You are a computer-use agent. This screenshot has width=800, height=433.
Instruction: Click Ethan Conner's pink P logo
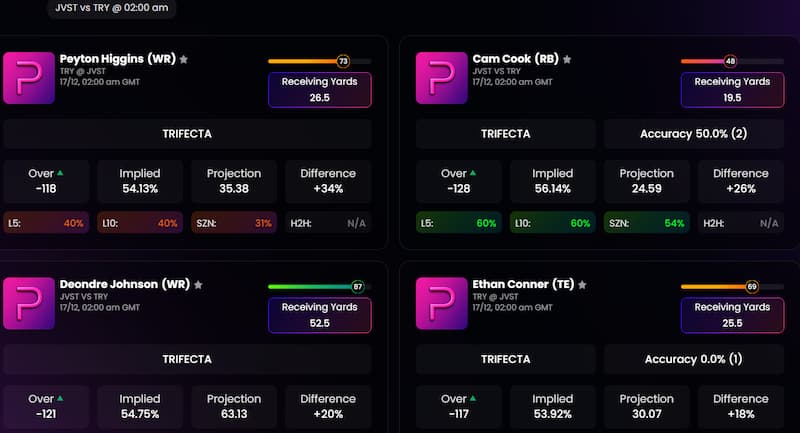pos(441,303)
